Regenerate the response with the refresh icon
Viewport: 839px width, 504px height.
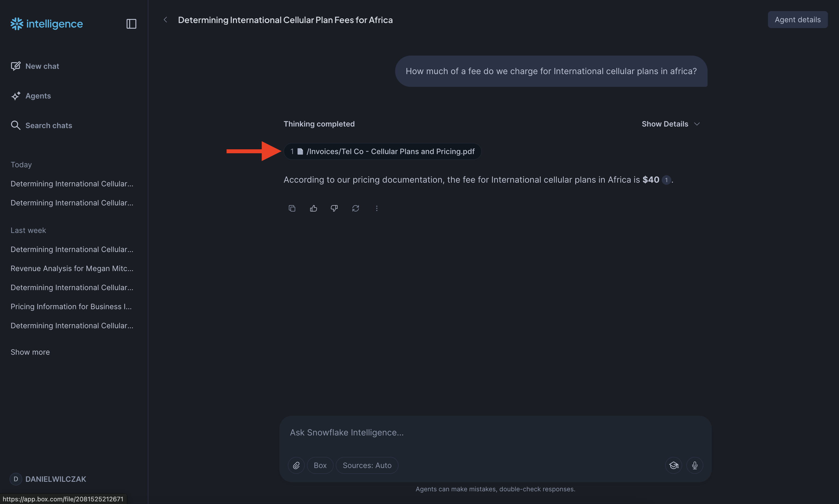click(355, 208)
